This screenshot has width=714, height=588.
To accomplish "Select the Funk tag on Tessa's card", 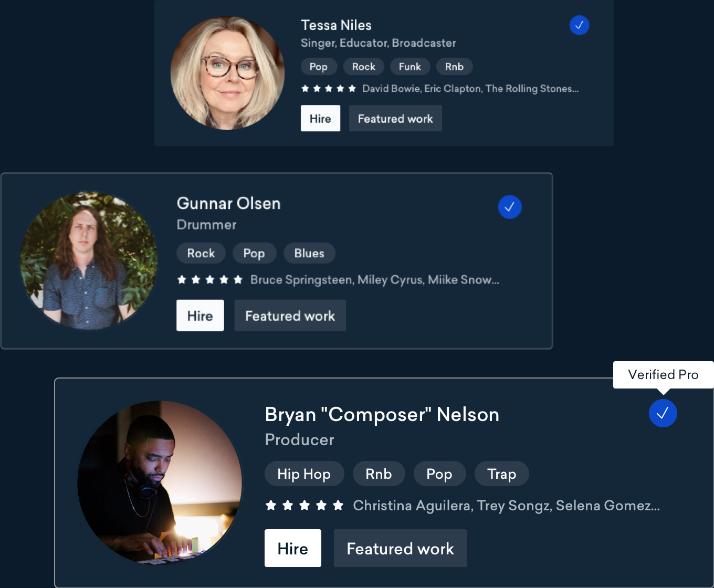I will tap(409, 67).
